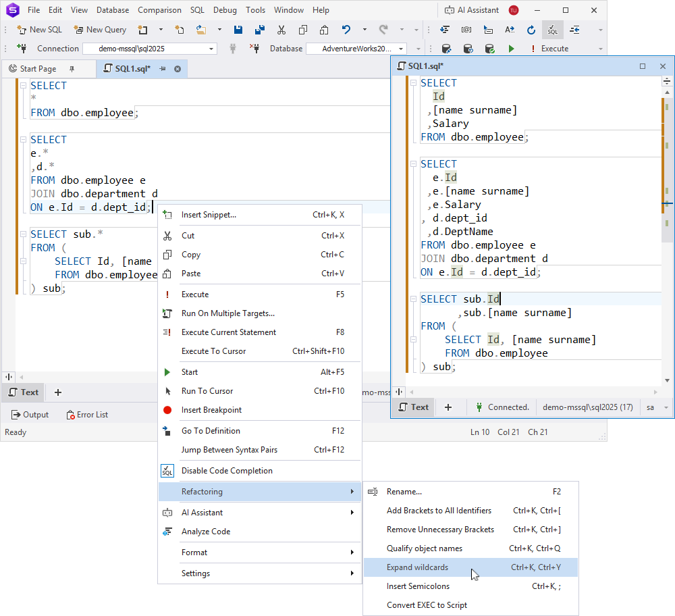Click the Jump Between Syntax Pairs menu item
The width and height of the screenshot is (675, 616).
(x=260, y=450)
